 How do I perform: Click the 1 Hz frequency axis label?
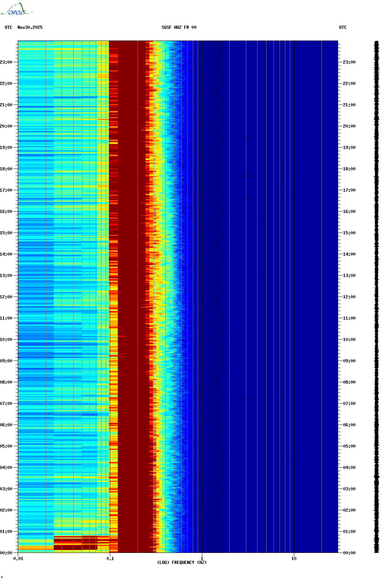pos(202,559)
